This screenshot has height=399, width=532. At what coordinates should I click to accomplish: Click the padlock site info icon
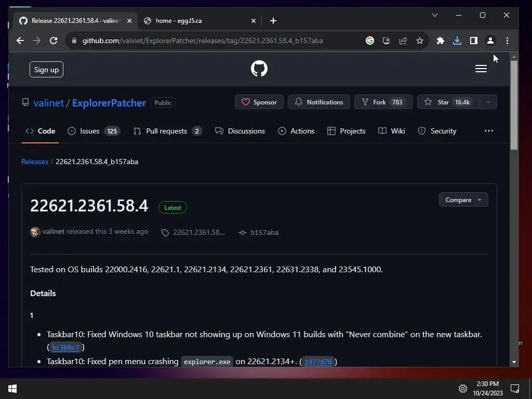(74, 41)
